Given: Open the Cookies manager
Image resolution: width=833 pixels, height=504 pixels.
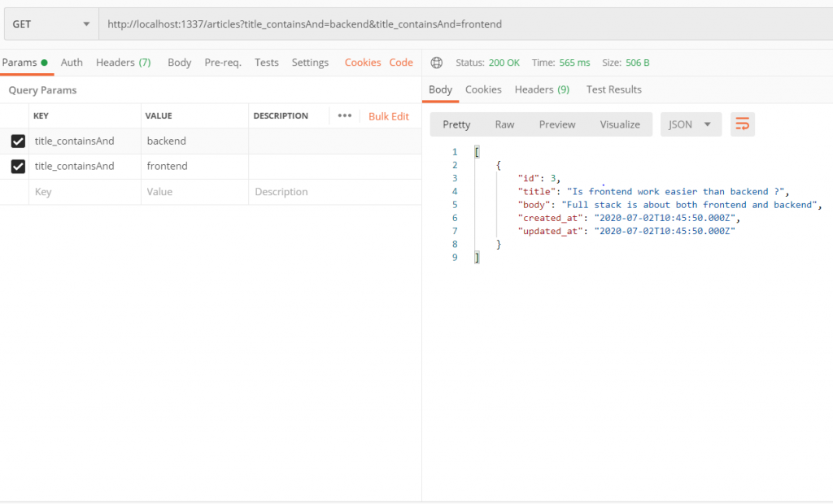Looking at the screenshot, I should point(363,62).
